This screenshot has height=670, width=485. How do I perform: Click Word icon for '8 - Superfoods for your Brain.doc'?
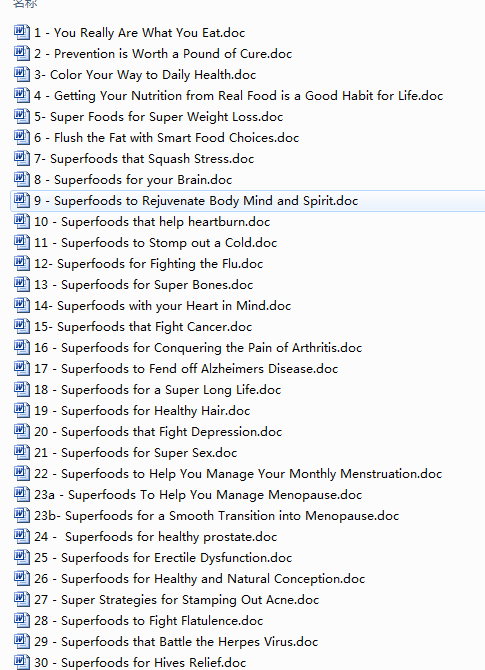click(22, 179)
